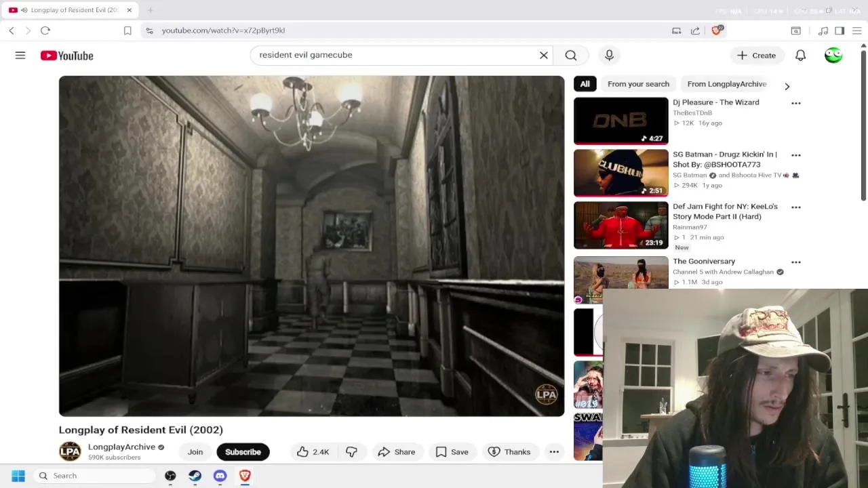Like the video showing 2.4K
Viewport: 868px width, 488px height.
(313, 452)
